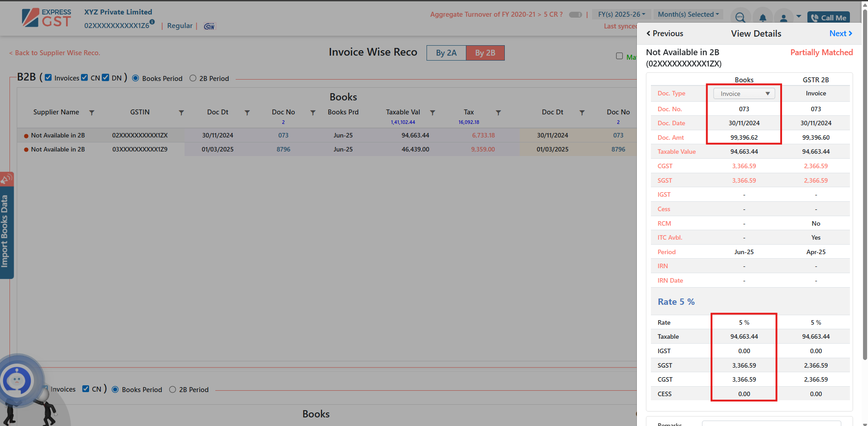
Task: Toggle Aggregate Turnover above 5 CR switch
Action: (x=575, y=14)
